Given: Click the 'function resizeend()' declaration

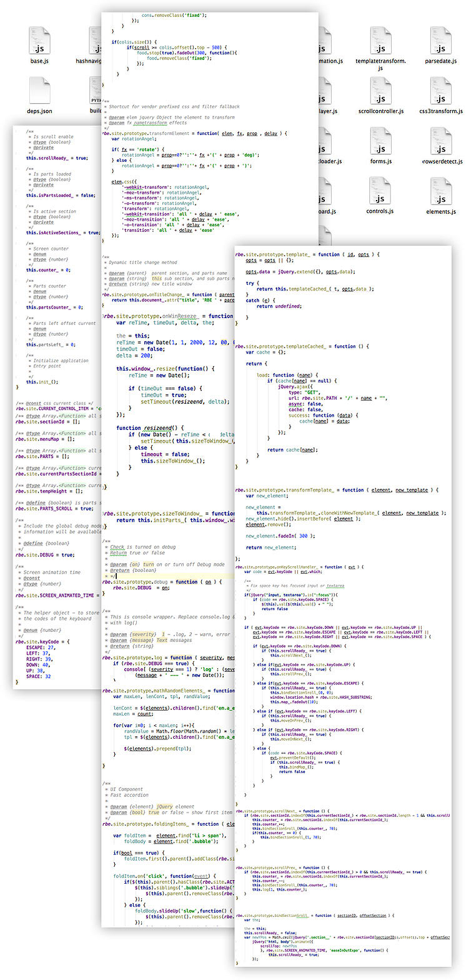Looking at the screenshot, I should pos(145,427).
